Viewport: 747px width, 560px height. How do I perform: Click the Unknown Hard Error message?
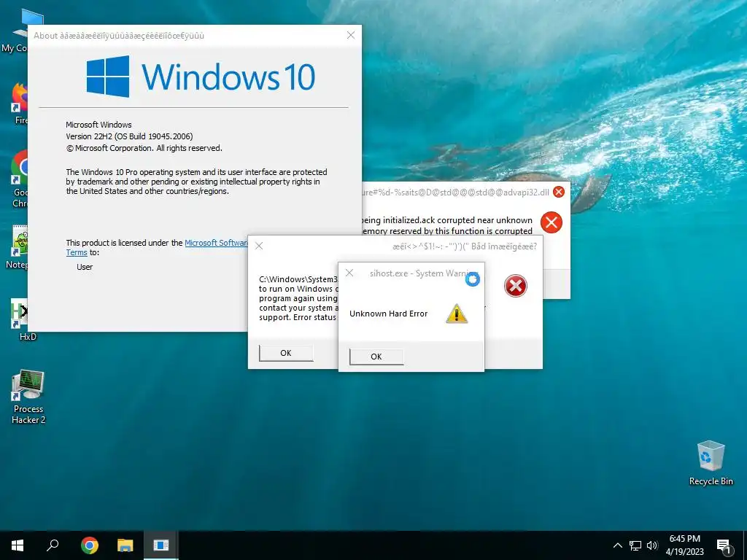[388, 314]
